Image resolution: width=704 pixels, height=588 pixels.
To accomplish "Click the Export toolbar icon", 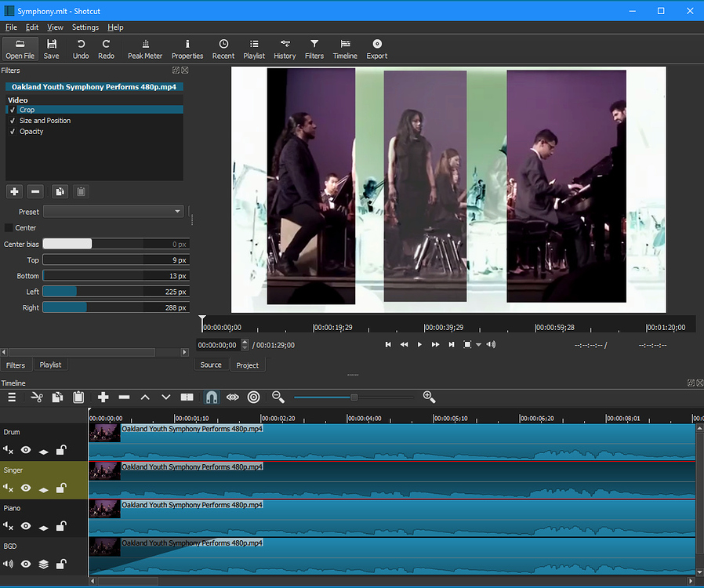I will 376,49.
